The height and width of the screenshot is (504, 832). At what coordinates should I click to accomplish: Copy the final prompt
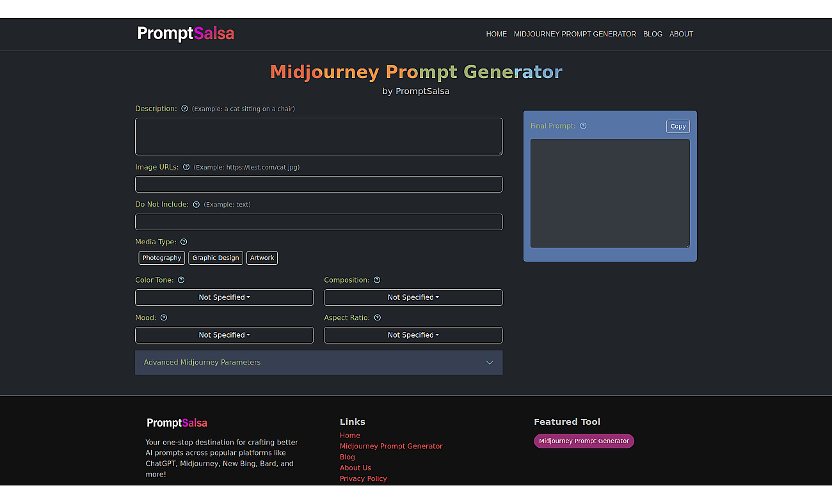coord(678,126)
